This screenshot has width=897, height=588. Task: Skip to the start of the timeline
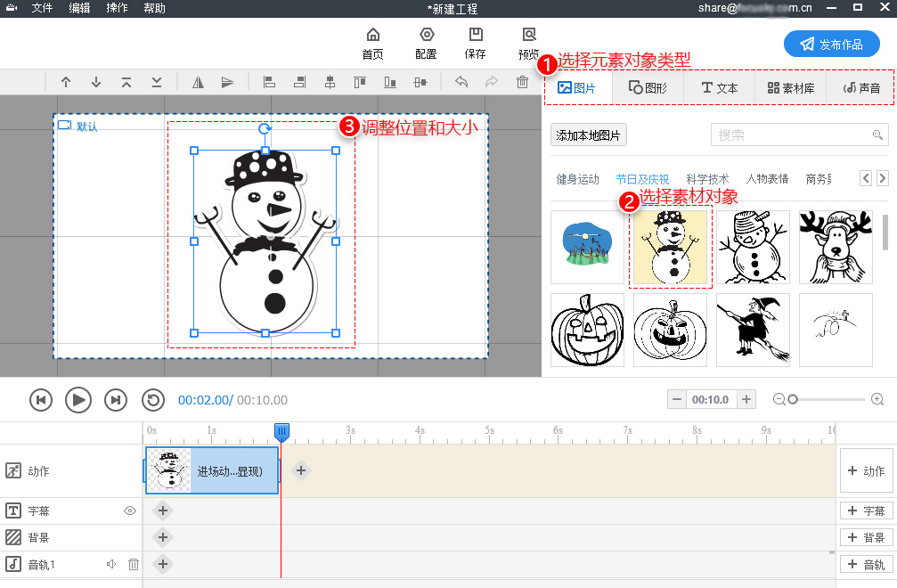[x=41, y=400]
